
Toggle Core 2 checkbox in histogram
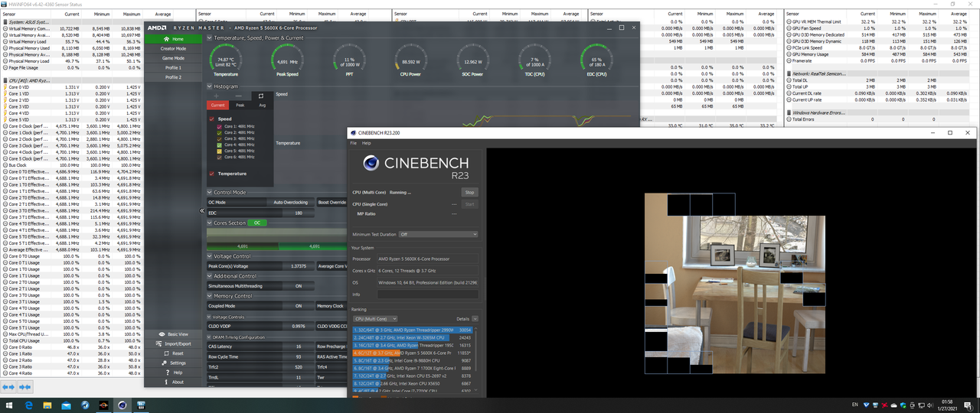tap(219, 132)
